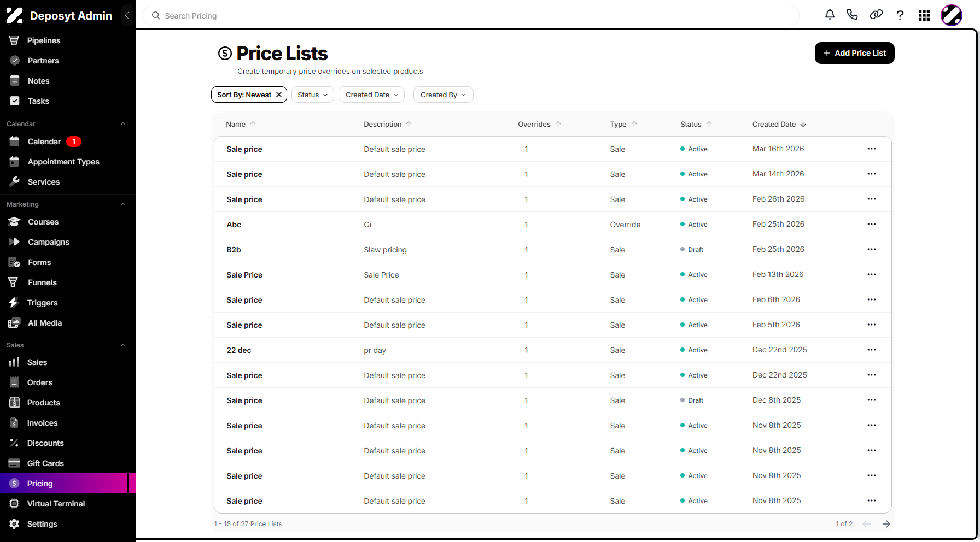Collapse the Calendar sidebar section

123,124
